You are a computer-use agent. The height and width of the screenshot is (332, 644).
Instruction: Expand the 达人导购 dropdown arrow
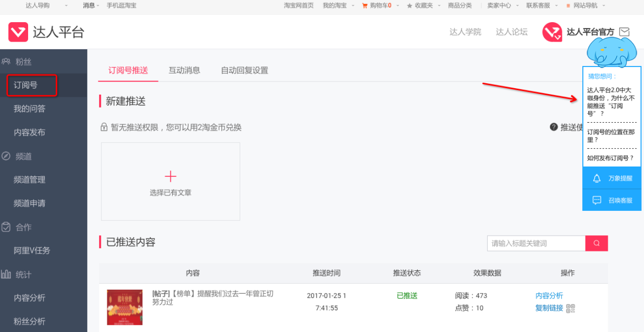point(66,6)
